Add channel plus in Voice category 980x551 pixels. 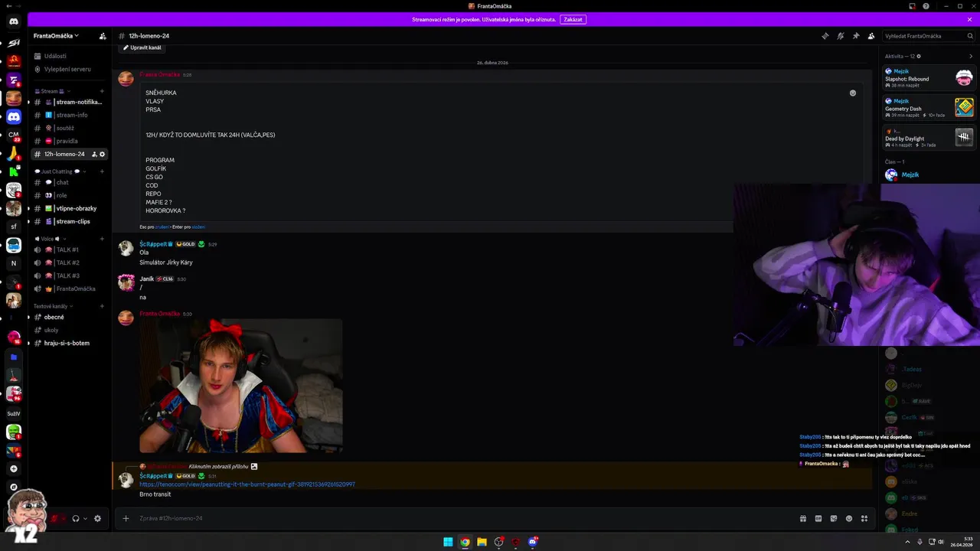click(x=102, y=239)
